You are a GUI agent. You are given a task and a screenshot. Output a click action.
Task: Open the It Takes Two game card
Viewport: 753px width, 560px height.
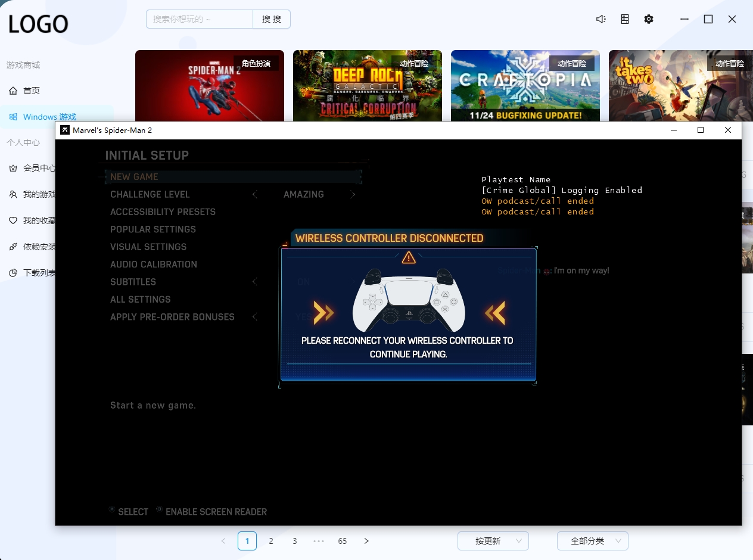pos(681,86)
